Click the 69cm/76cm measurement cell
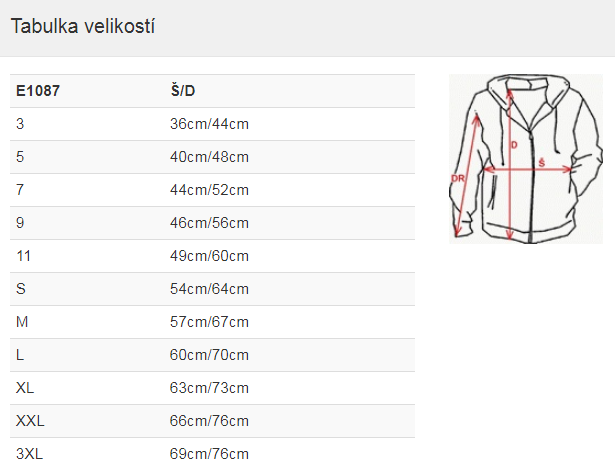615x475 pixels. (x=209, y=453)
